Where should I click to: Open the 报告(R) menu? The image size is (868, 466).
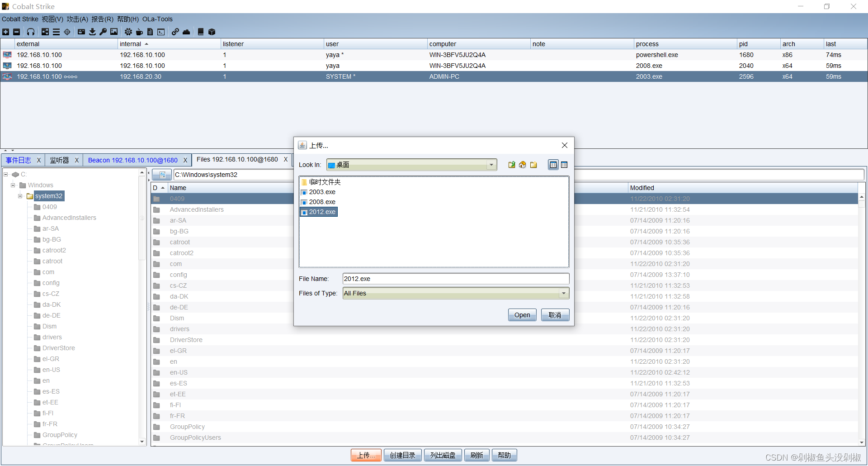tap(102, 19)
